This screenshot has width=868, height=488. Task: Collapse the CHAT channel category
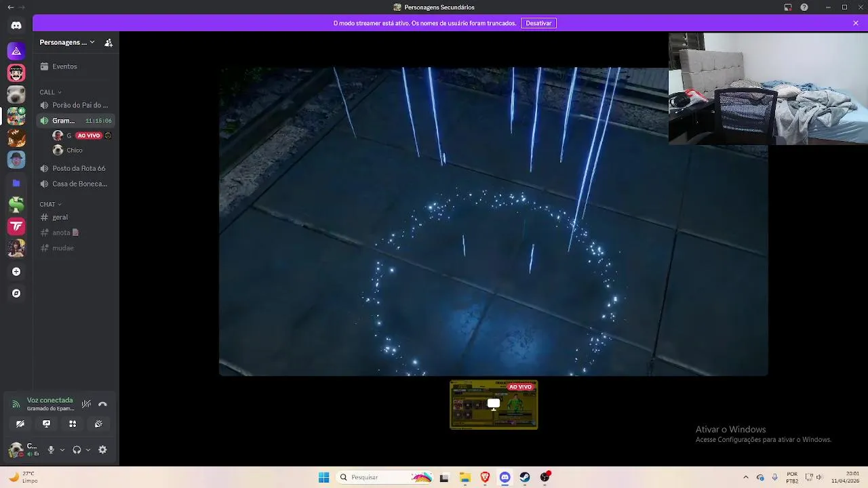tap(50, 204)
